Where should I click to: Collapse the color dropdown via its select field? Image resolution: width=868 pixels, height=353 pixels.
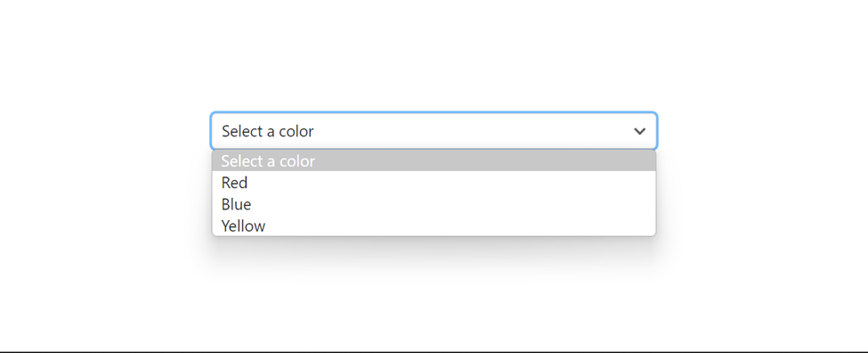[434, 131]
